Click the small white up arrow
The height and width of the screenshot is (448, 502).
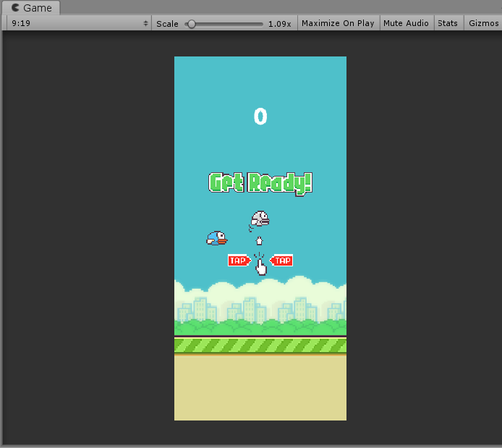click(259, 241)
